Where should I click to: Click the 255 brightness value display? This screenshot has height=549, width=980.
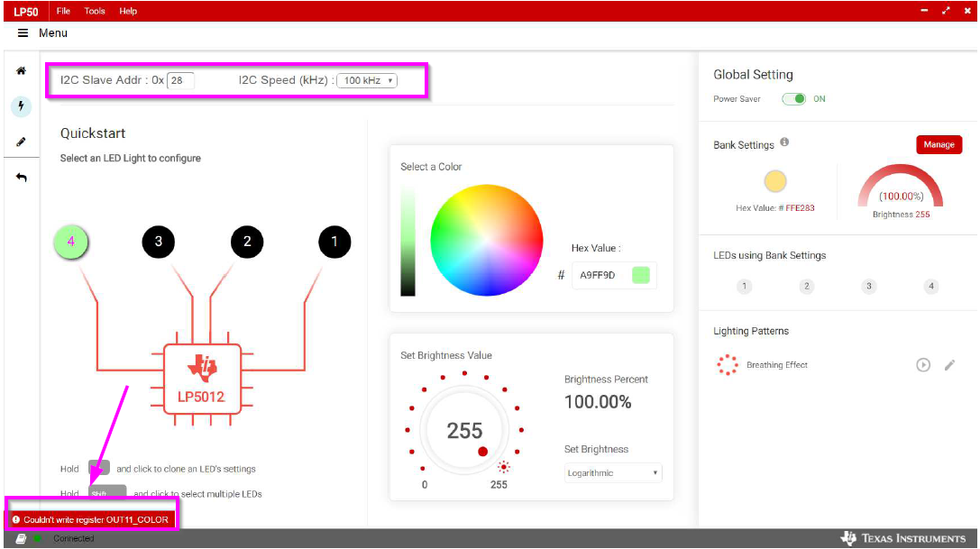(x=464, y=430)
